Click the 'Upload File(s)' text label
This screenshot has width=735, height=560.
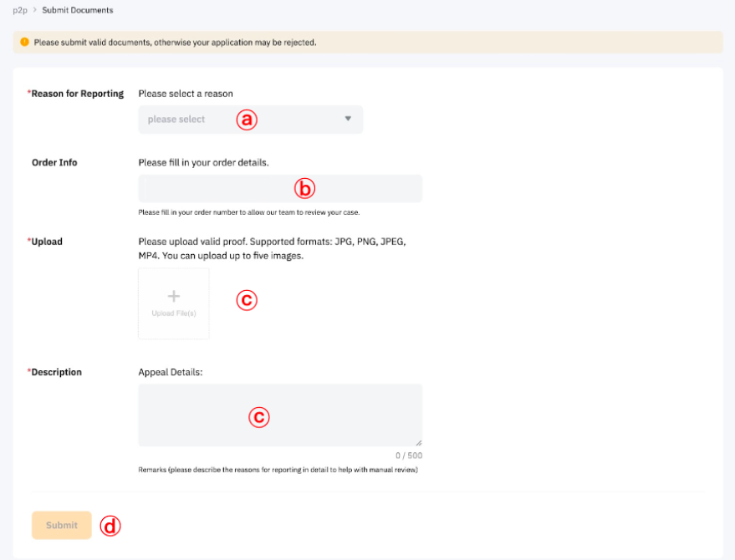tap(174, 313)
